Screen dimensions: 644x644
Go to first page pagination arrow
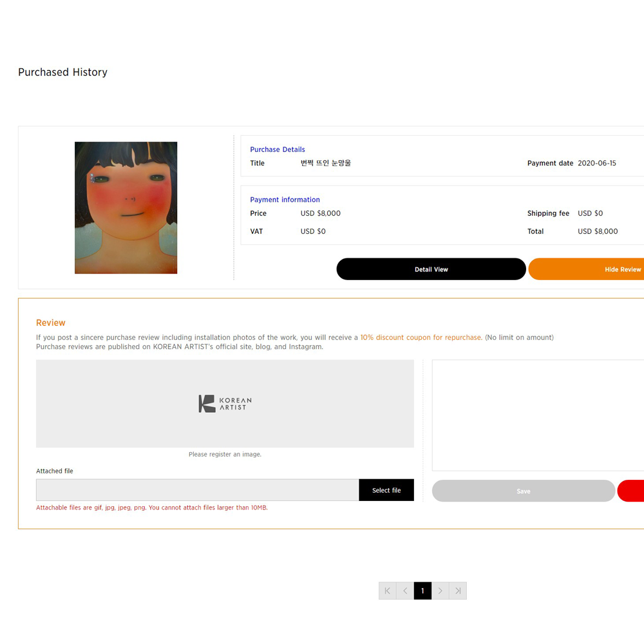[x=387, y=591]
